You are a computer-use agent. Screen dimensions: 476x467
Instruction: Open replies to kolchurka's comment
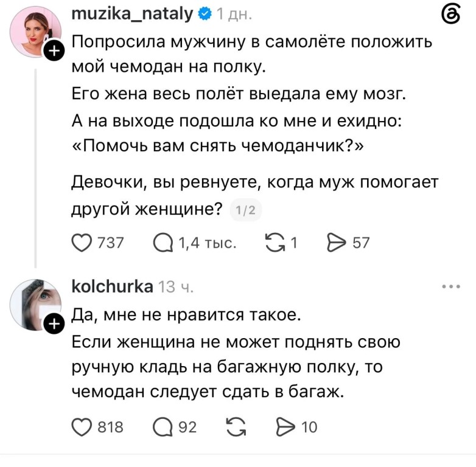(163, 427)
